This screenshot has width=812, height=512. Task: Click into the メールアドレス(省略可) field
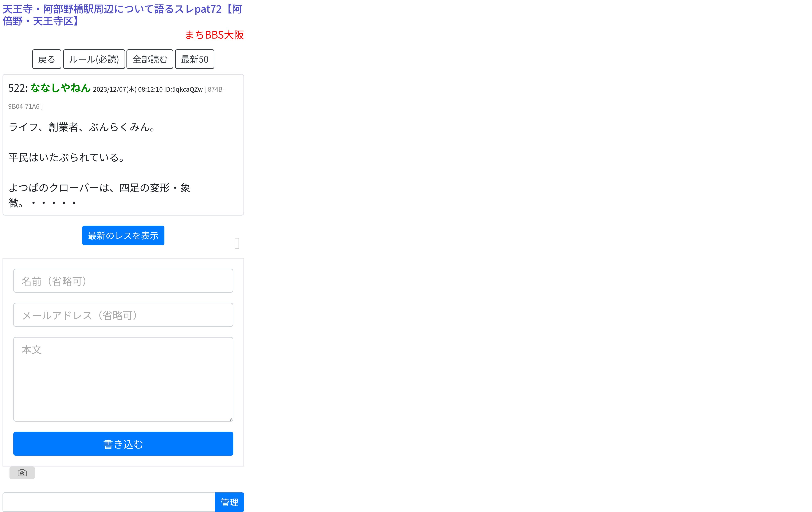coord(123,315)
